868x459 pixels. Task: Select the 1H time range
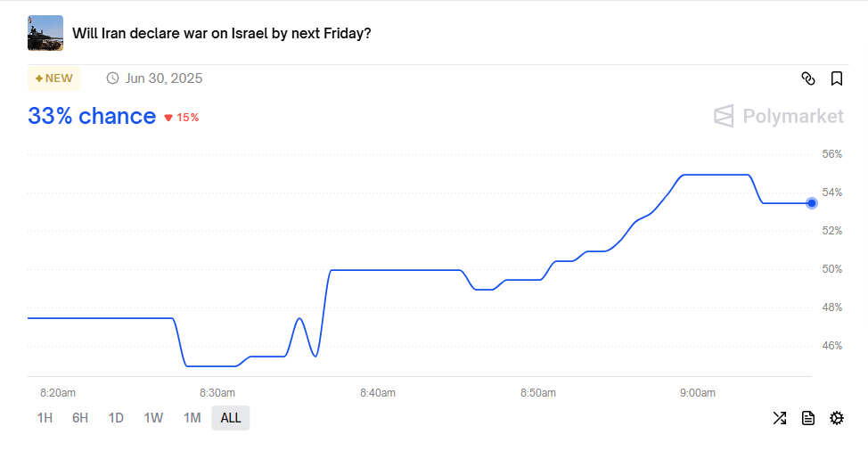[x=45, y=418]
